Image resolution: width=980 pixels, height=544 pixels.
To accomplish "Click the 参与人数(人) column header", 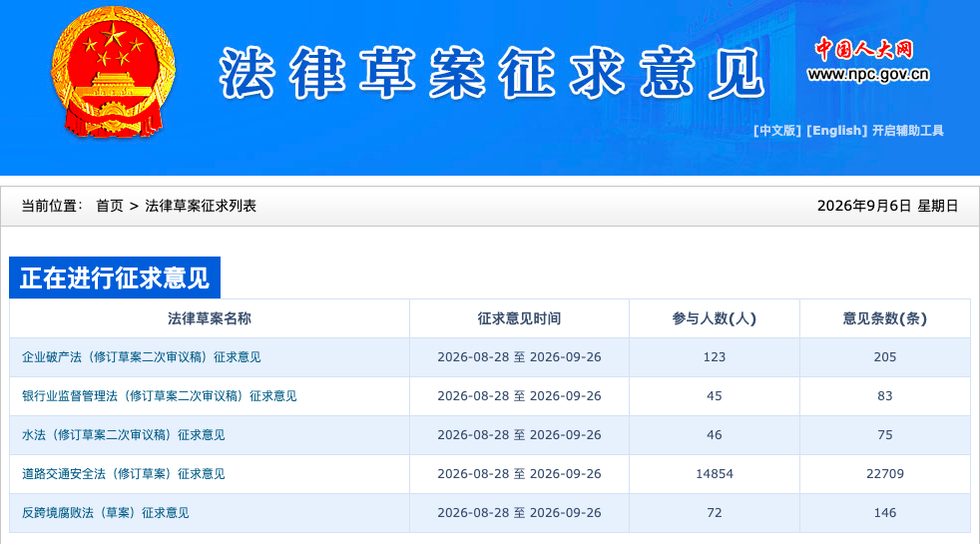I will click(715, 318).
